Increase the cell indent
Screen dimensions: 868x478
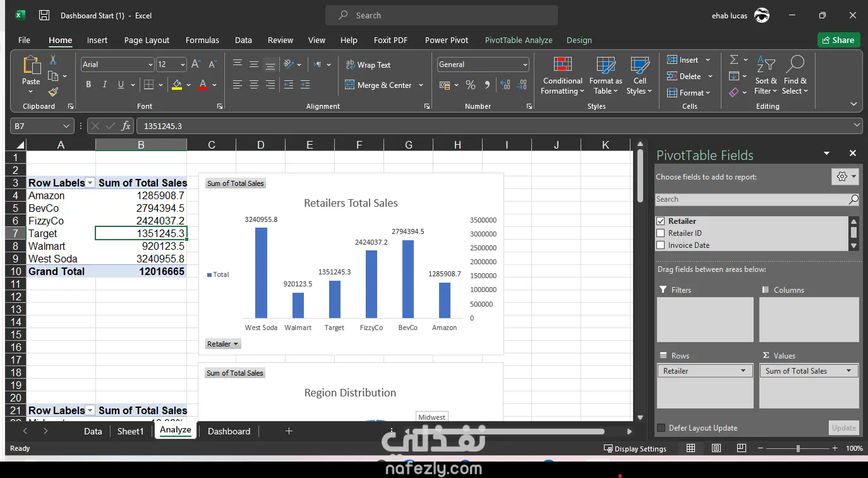coord(305,85)
